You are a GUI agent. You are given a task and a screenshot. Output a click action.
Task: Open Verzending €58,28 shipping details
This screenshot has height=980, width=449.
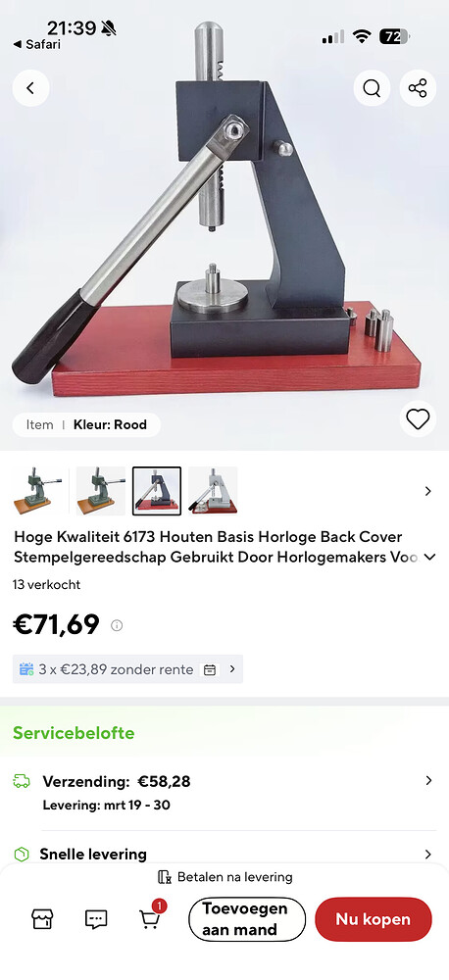224,793
